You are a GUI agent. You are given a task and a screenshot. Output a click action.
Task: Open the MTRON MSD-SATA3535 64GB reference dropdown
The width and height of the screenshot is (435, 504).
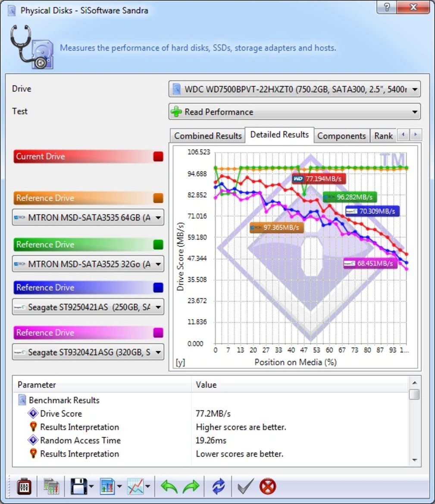coord(88,218)
